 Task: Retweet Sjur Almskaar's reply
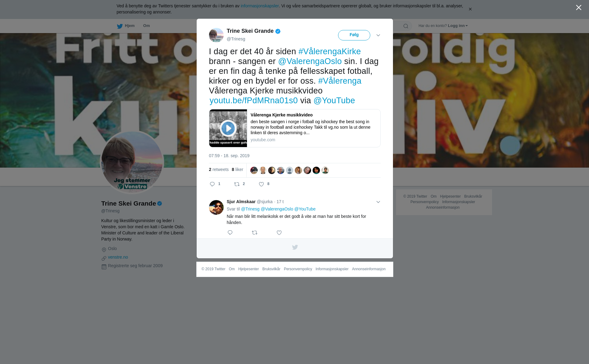click(x=255, y=233)
